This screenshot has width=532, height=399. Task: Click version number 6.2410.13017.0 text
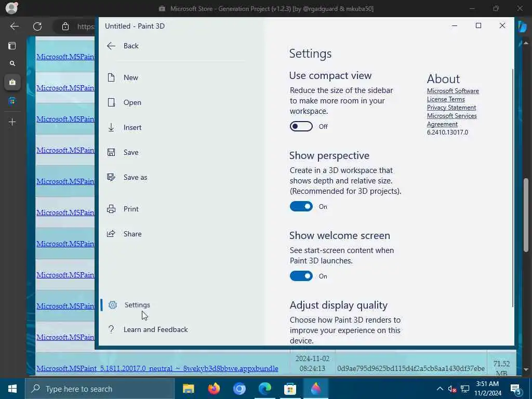click(x=447, y=132)
